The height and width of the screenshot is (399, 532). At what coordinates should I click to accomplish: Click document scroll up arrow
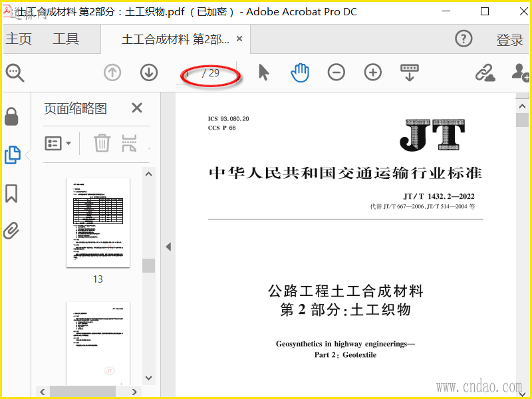pyautogui.click(x=522, y=106)
